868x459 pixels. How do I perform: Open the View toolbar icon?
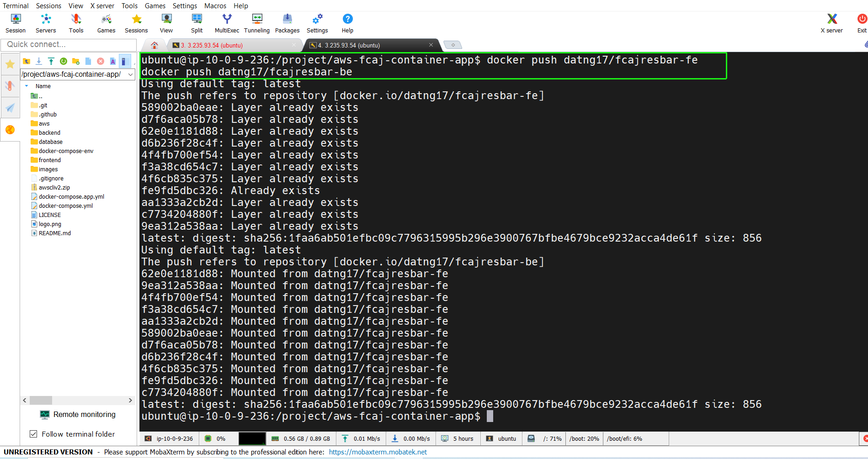(x=166, y=23)
